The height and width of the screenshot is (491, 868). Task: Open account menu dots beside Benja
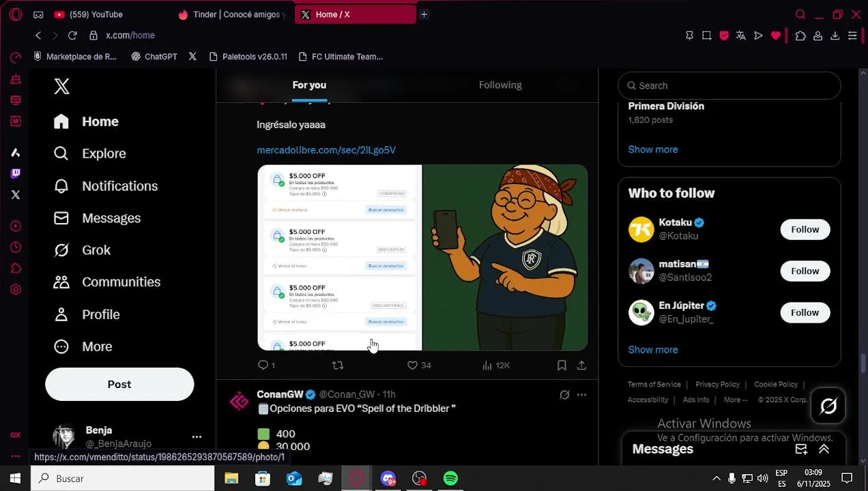click(197, 436)
